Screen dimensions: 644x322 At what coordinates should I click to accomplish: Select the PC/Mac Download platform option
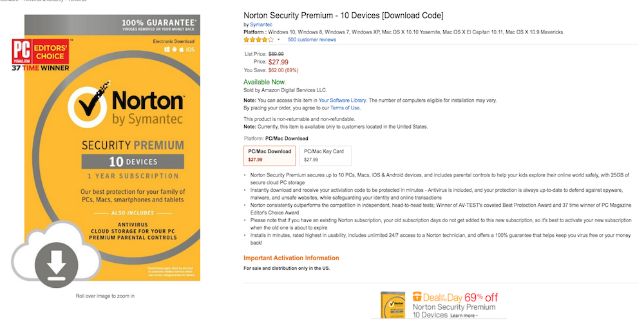(269, 155)
